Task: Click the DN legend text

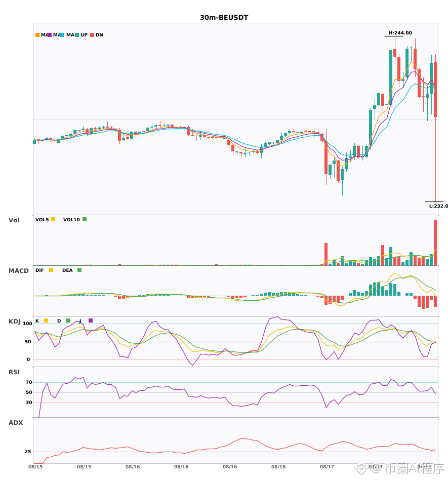Action: click(x=99, y=35)
